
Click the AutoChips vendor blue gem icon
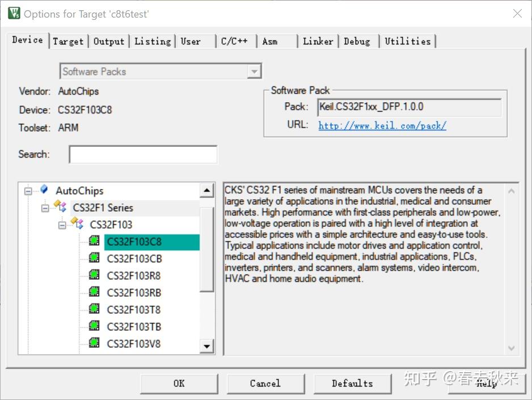[44, 190]
